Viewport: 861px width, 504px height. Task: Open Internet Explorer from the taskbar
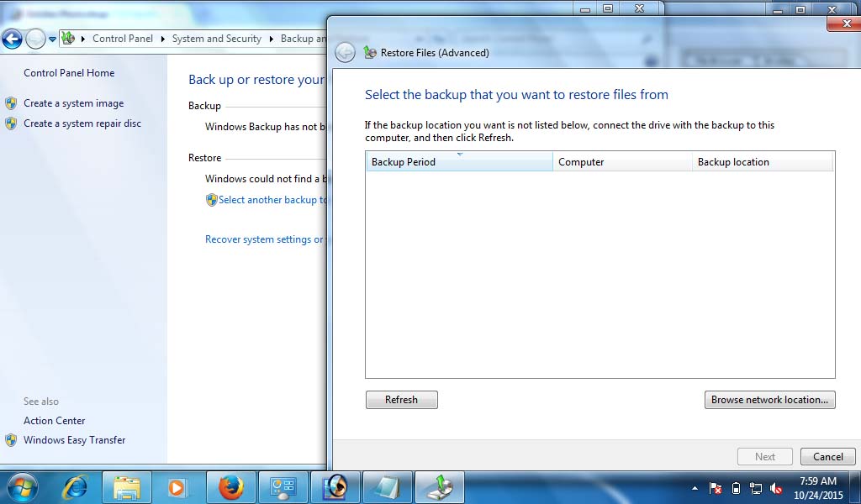pyautogui.click(x=75, y=487)
